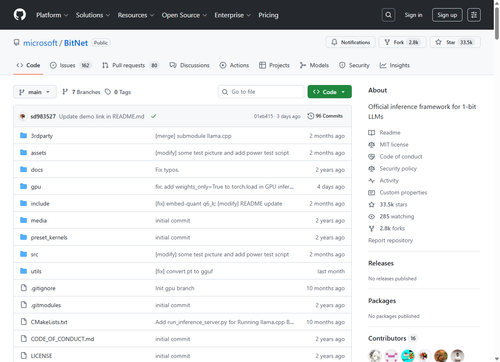Switch to the Pull requests tab
This screenshot has height=362, width=500.
(130, 65)
